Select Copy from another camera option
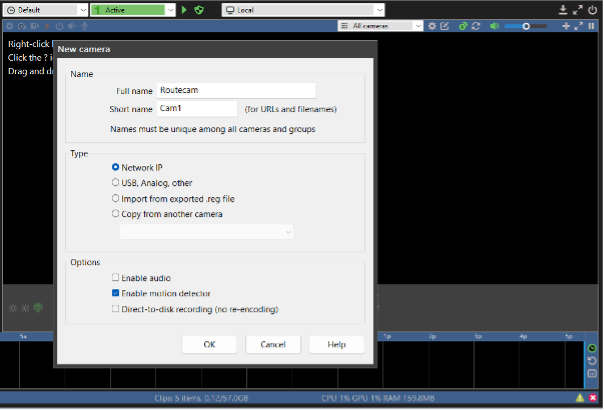The image size is (604, 410). [x=115, y=213]
